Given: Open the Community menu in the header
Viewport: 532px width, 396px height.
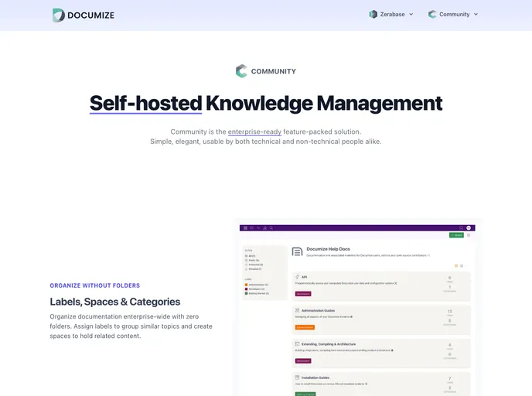Looking at the screenshot, I should pos(453,14).
